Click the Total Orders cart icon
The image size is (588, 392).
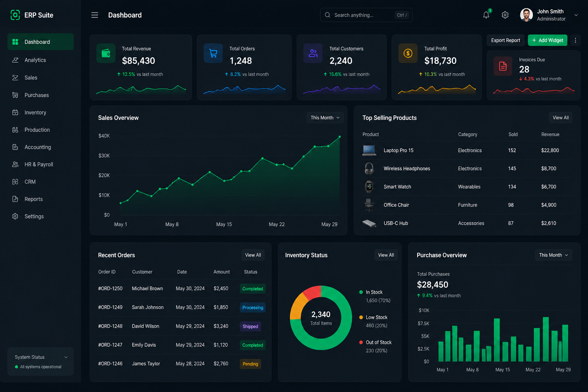(x=213, y=53)
